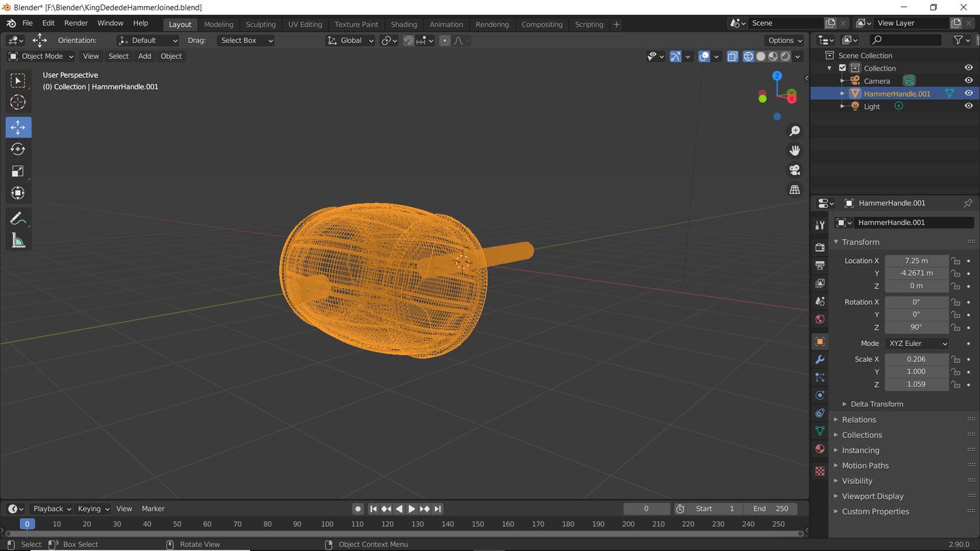Open the Render menu
The height and width of the screenshot is (551, 980).
pyautogui.click(x=76, y=23)
